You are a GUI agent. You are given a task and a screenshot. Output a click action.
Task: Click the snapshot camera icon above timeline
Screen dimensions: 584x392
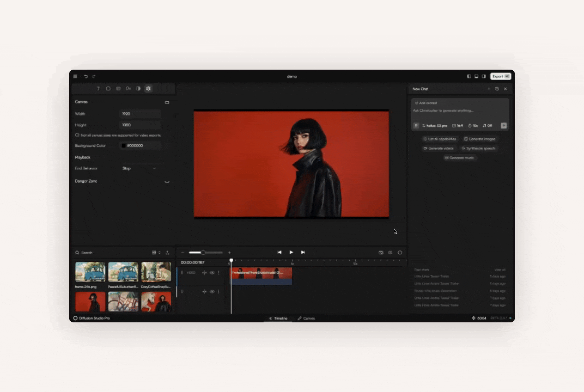pyautogui.click(x=381, y=253)
